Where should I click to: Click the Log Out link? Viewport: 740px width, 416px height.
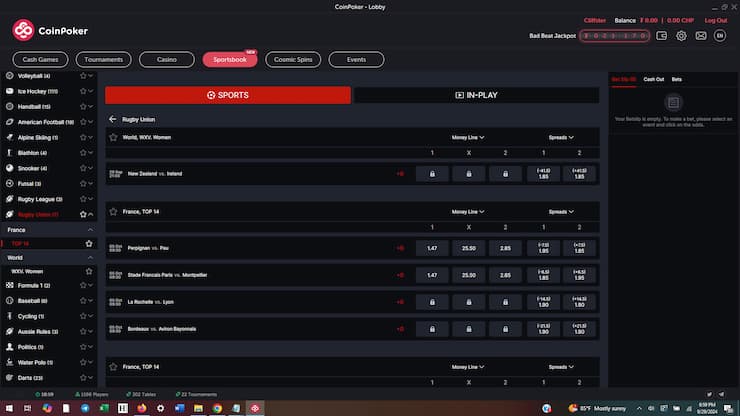(x=715, y=20)
